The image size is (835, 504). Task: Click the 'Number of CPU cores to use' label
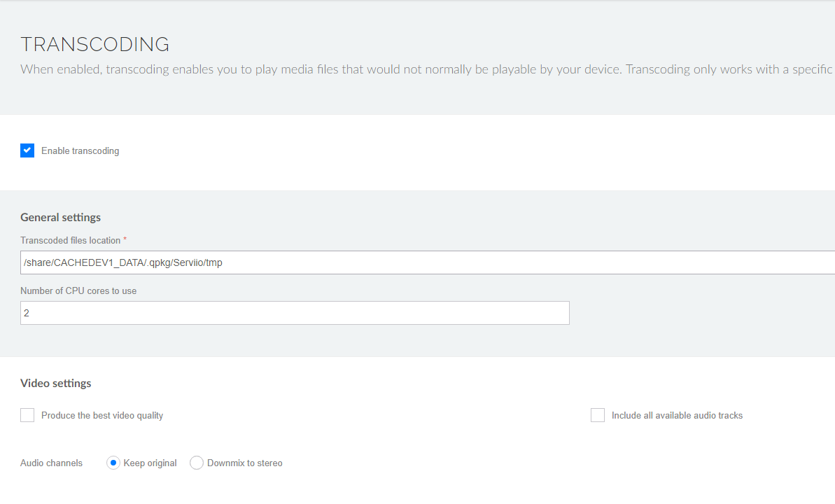pyautogui.click(x=78, y=290)
